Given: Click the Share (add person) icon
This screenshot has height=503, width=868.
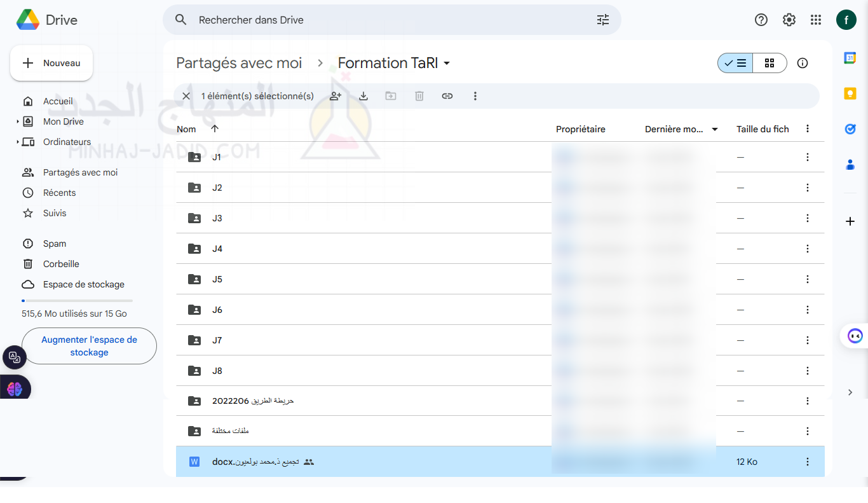Looking at the screenshot, I should click(336, 96).
